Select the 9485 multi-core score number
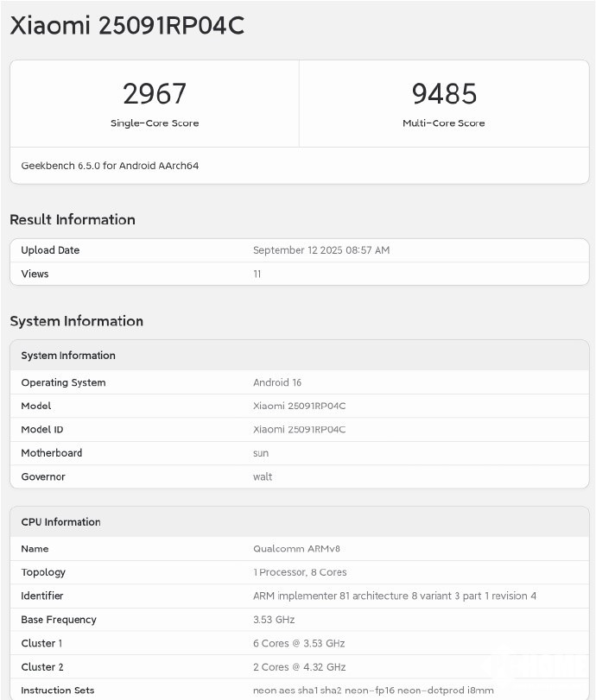 pyautogui.click(x=444, y=94)
